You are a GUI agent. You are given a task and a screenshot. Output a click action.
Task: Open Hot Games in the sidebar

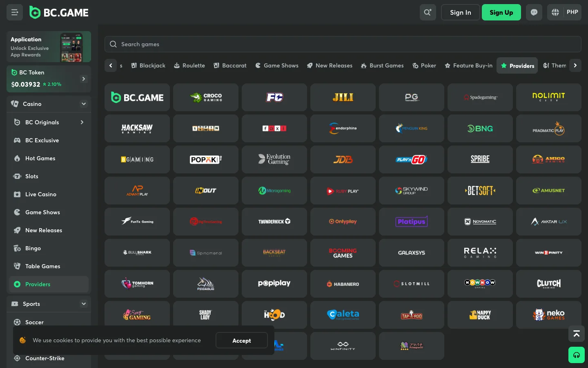(x=49, y=158)
